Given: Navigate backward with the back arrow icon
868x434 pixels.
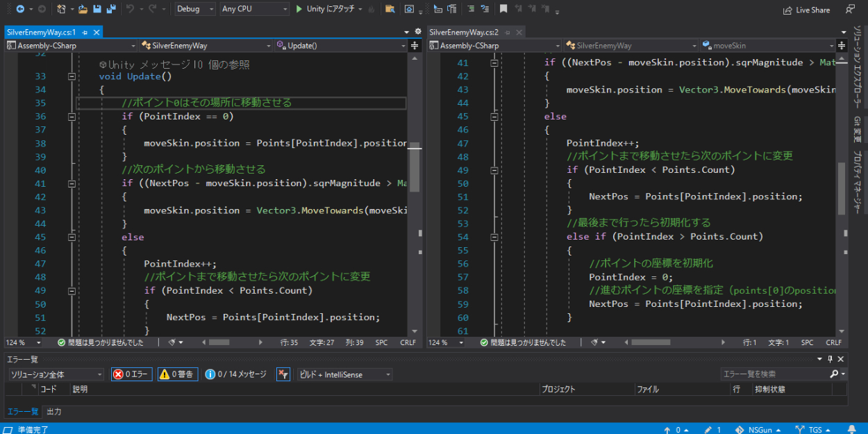Looking at the screenshot, I should [x=20, y=9].
